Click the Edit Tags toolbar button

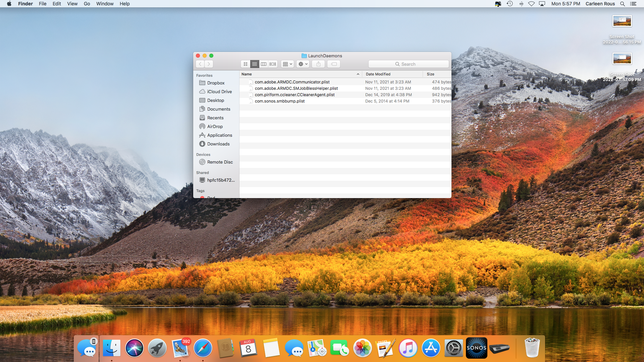[334, 64]
